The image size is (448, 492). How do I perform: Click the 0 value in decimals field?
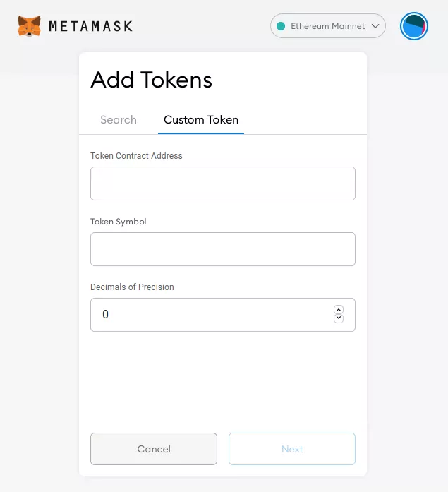(106, 315)
